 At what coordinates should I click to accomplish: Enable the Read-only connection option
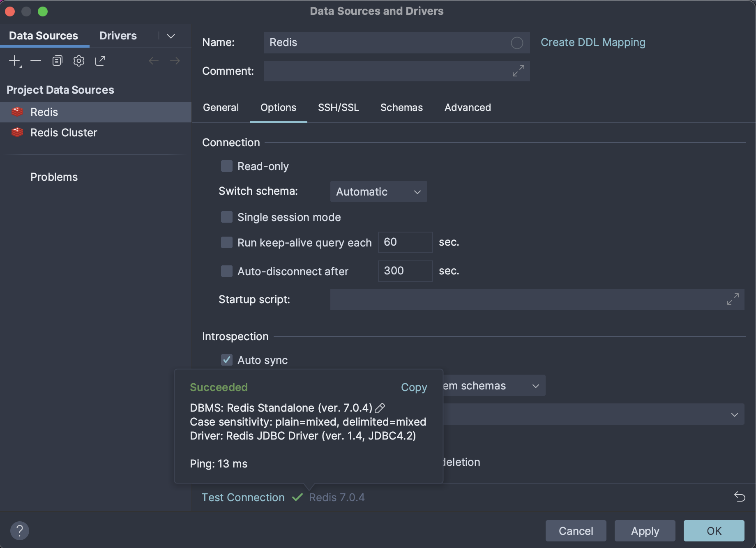(x=226, y=166)
